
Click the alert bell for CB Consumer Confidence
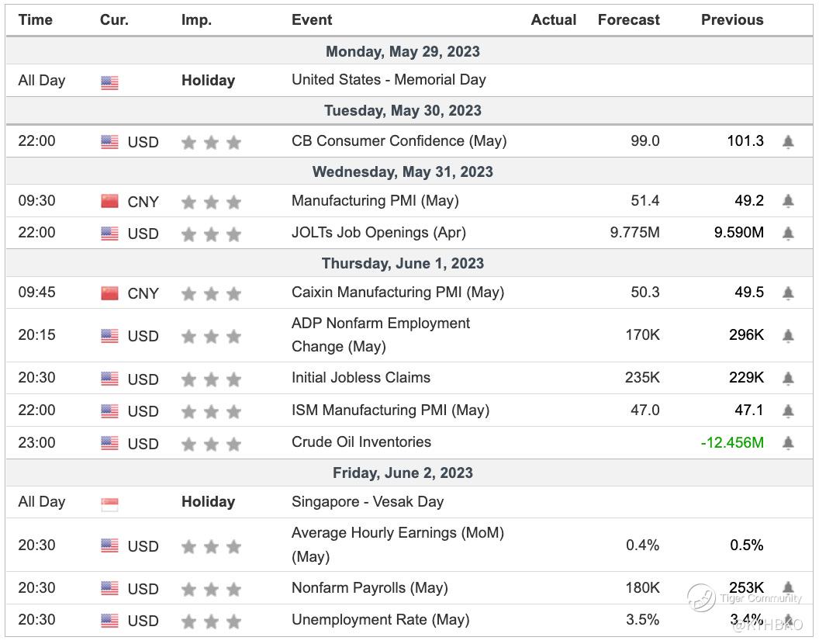788,142
